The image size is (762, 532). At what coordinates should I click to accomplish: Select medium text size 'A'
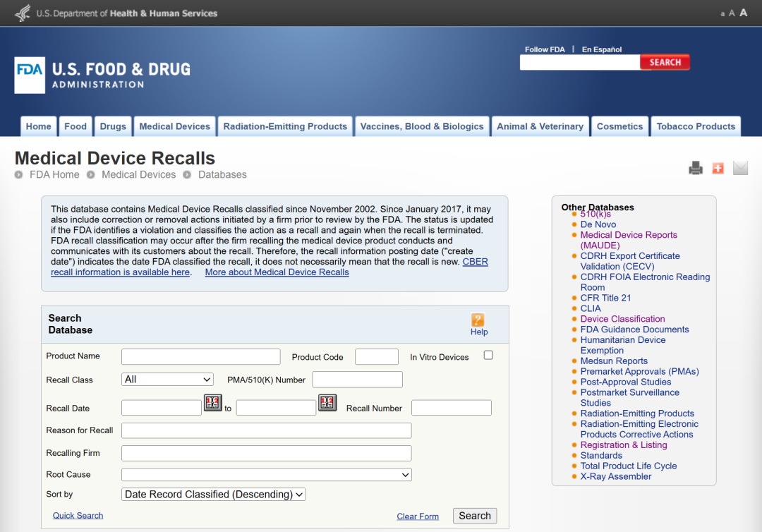[x=732, y=13]
